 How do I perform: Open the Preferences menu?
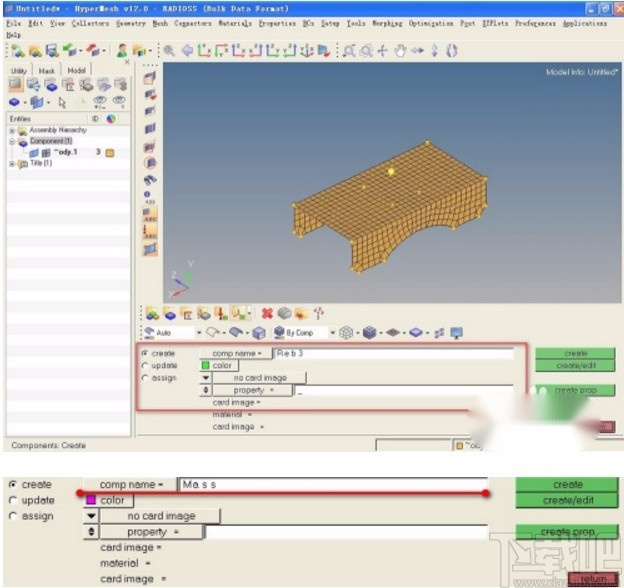(x=535, y=23)
